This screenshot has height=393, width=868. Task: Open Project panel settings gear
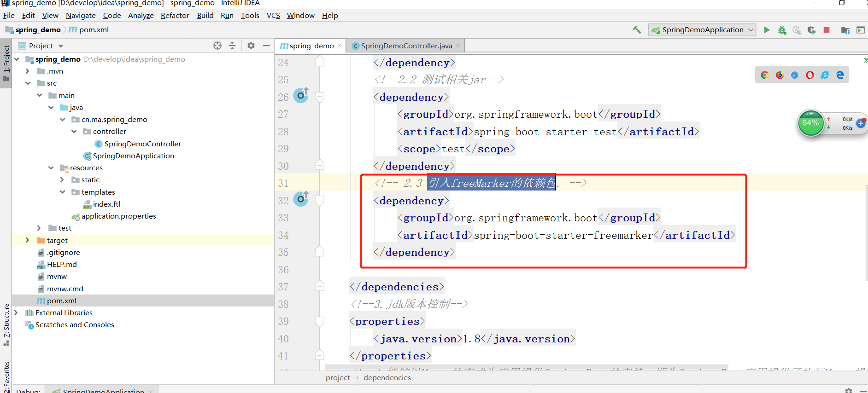(x=251, y=46)
